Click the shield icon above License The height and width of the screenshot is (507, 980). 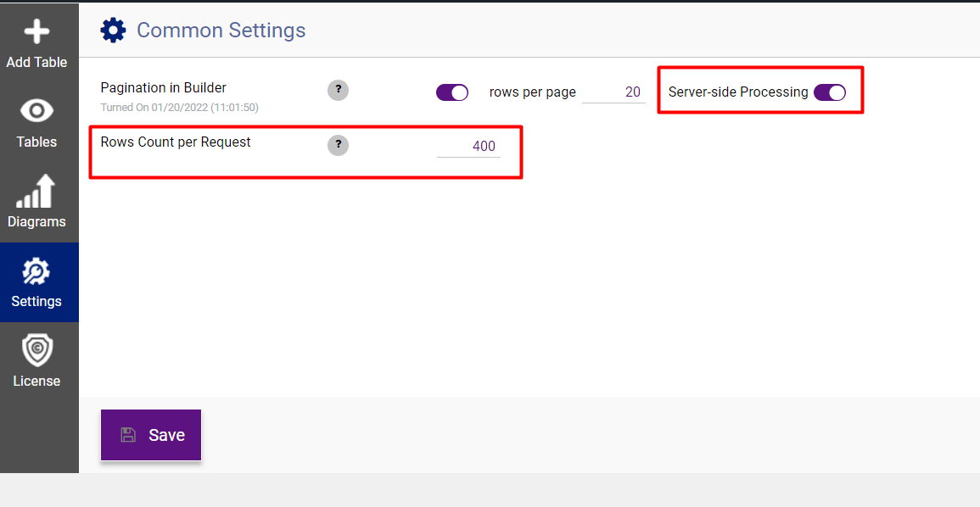click(36, 350)
